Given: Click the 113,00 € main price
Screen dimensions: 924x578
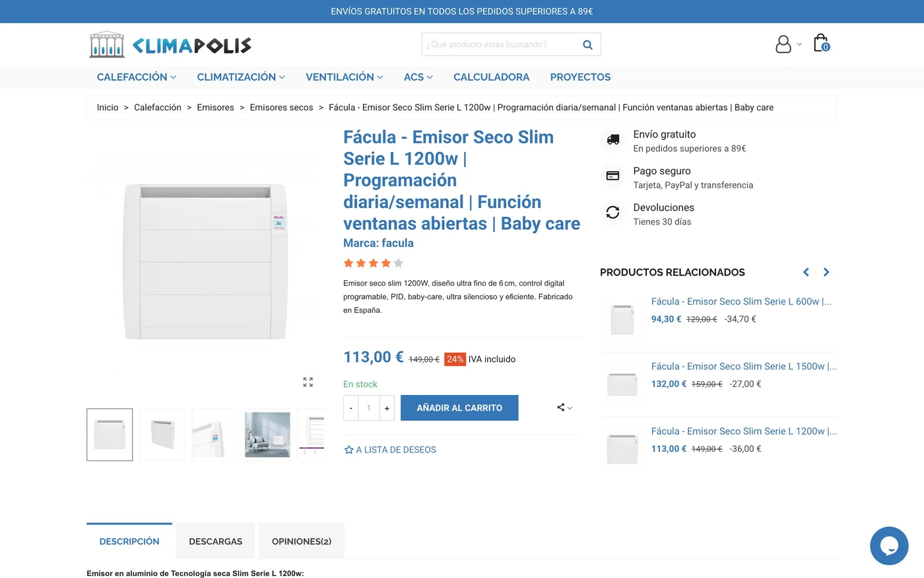Looking at the screenshot, I should [374, 357].
